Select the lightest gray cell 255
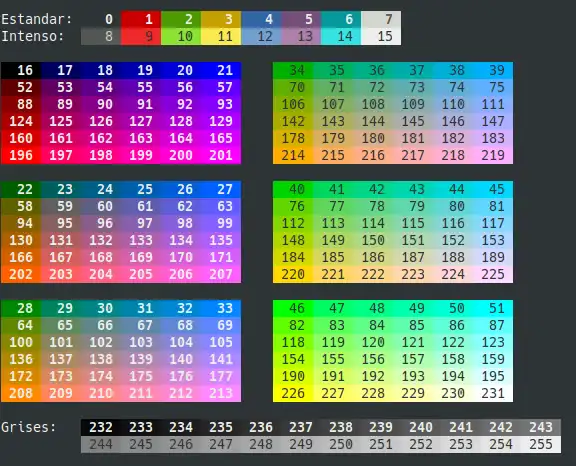The image size is (576, 466). [x=541, y=444]
